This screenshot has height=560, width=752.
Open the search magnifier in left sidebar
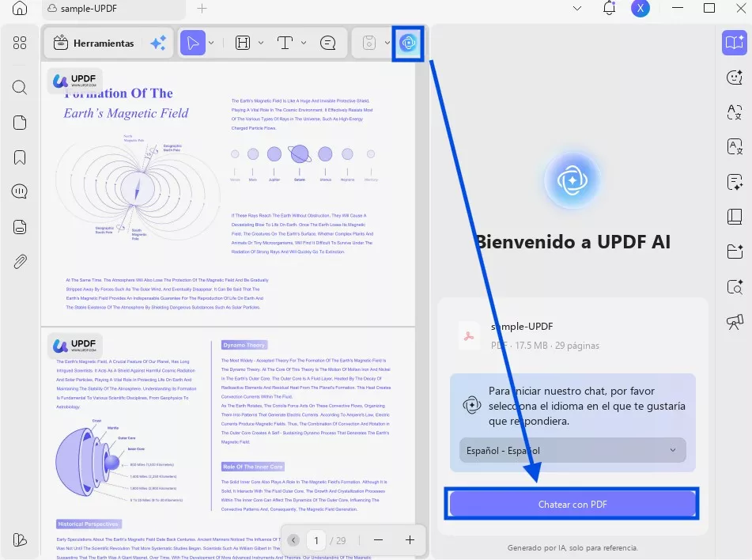[x=20, y=87]
